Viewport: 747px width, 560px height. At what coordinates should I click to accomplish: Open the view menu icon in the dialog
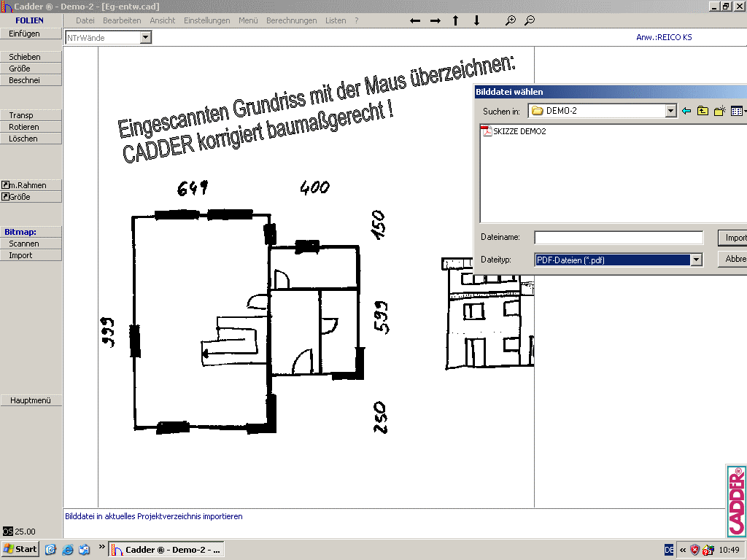(x=738, y=111)
